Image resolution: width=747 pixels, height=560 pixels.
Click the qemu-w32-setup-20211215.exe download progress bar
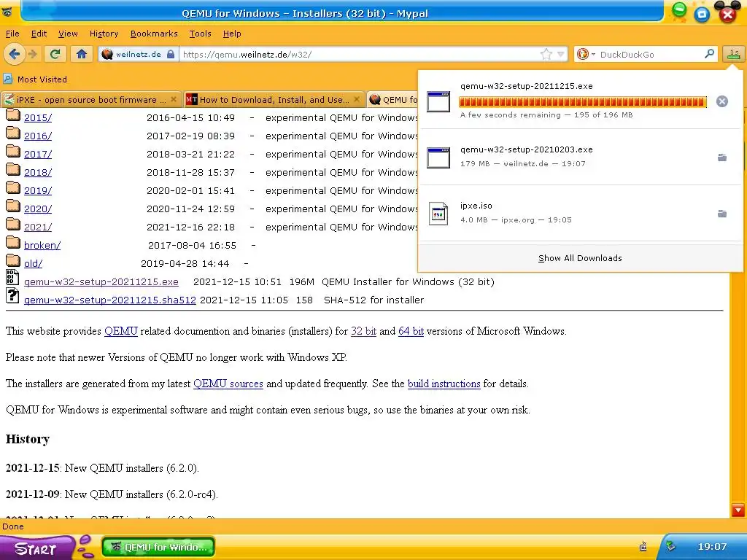pos(582,101)
